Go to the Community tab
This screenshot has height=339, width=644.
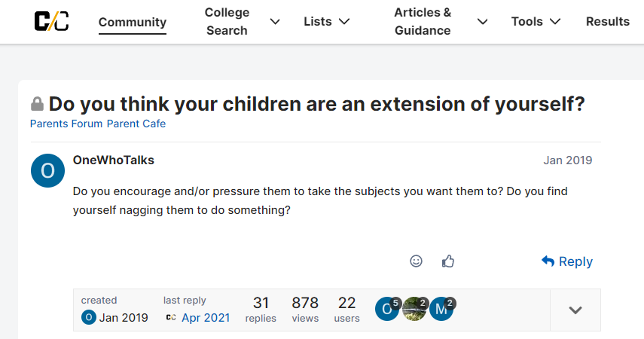coord(133,21)
